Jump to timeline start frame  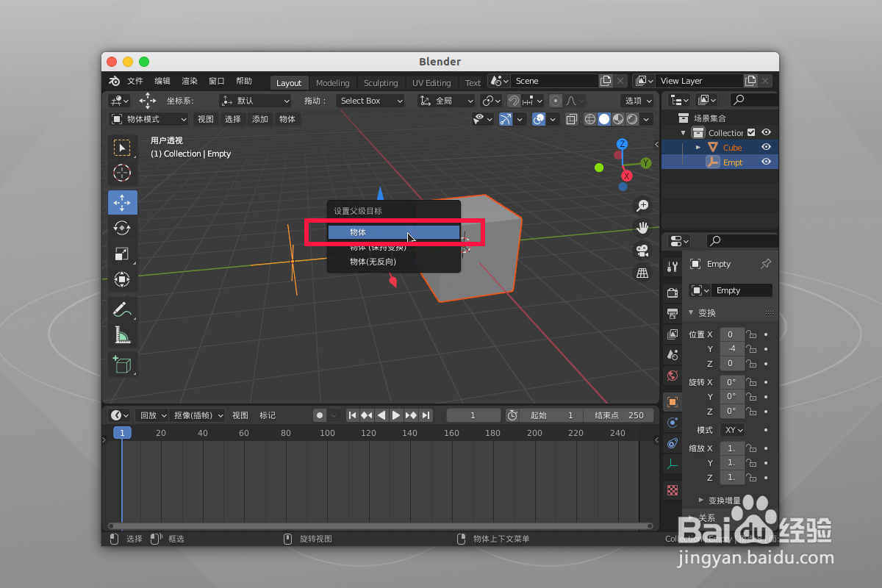coord(352,415)
